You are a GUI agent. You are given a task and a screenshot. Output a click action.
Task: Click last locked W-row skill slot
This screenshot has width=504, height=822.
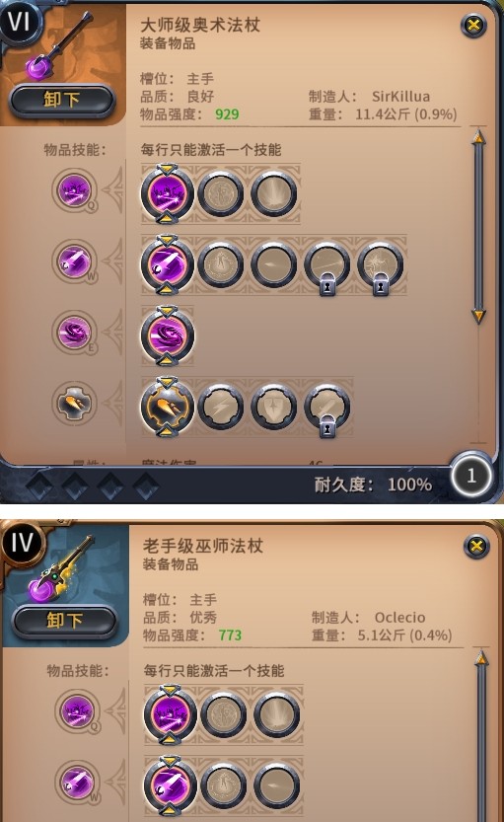coord(381,265)
